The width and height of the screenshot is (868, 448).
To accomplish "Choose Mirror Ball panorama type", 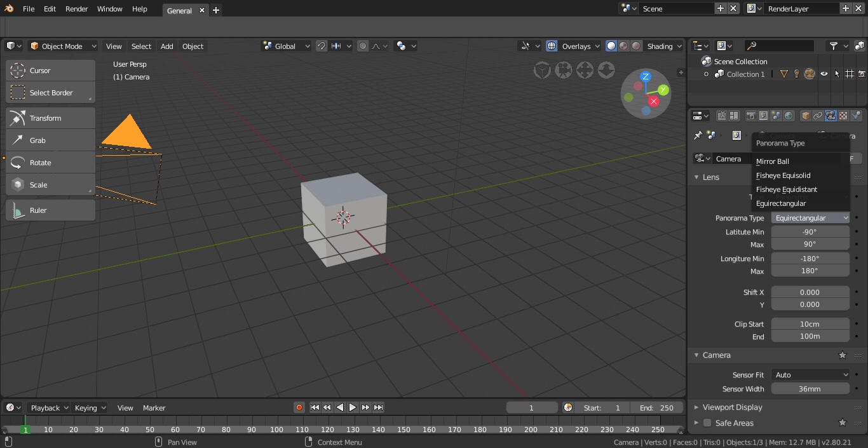I will (x=801, y=161).
